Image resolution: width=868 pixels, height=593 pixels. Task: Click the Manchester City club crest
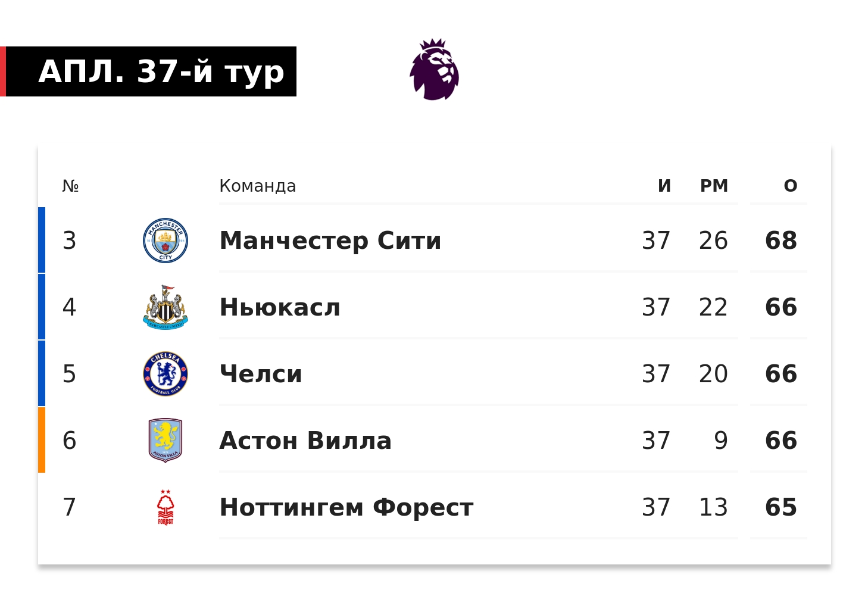[x=166, y=241]
